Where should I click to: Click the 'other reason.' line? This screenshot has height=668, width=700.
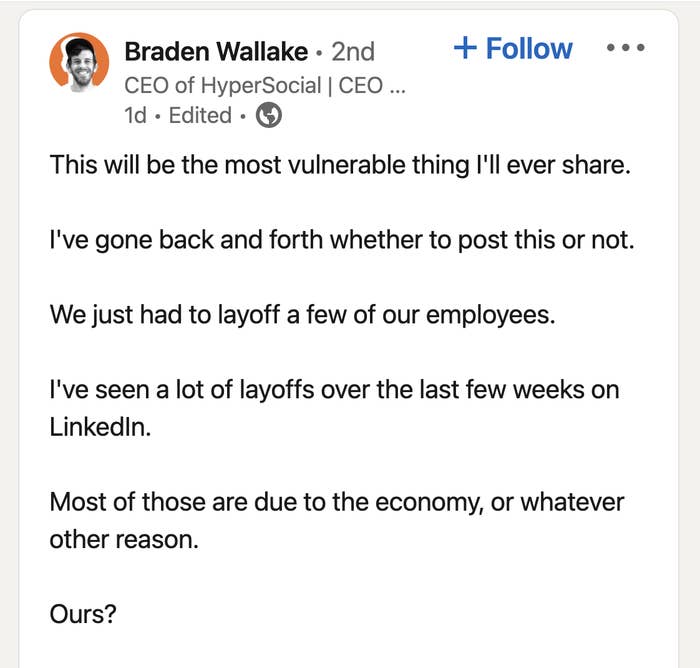124,539
